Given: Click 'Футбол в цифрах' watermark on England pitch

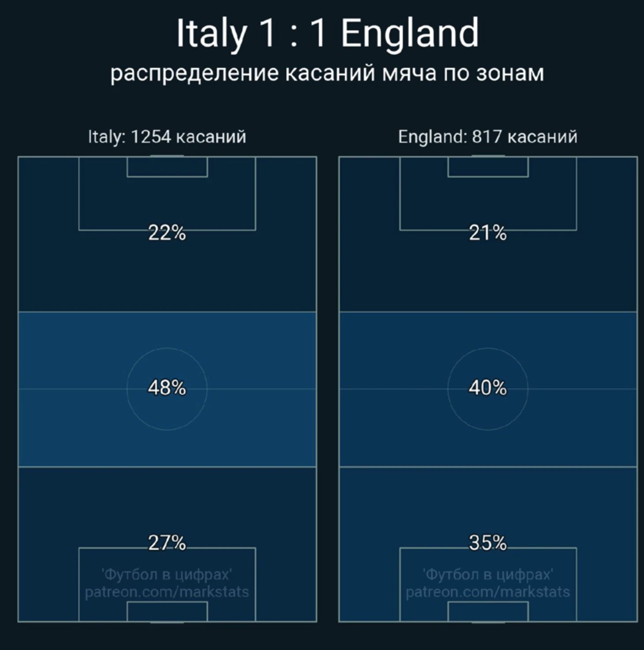Looking at the screenshot, I should 488,575.
